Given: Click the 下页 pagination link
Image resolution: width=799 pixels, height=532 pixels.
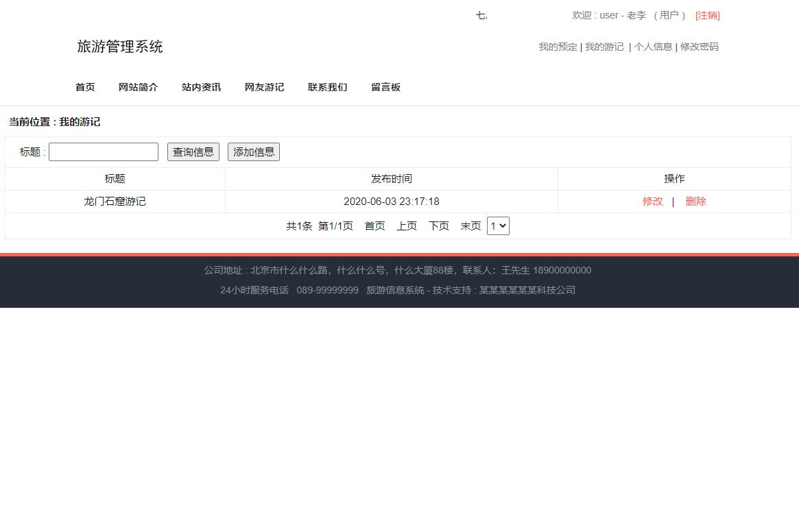Looking at the screenshot, I should coord(438,226).
